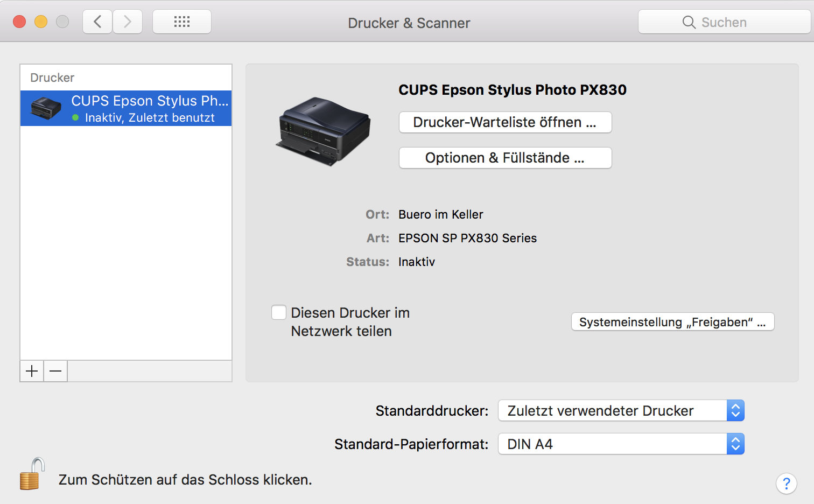Click the search magnifier icon
Image resolution: width=814 pixels, height=504 pixels.
point(689,22)
